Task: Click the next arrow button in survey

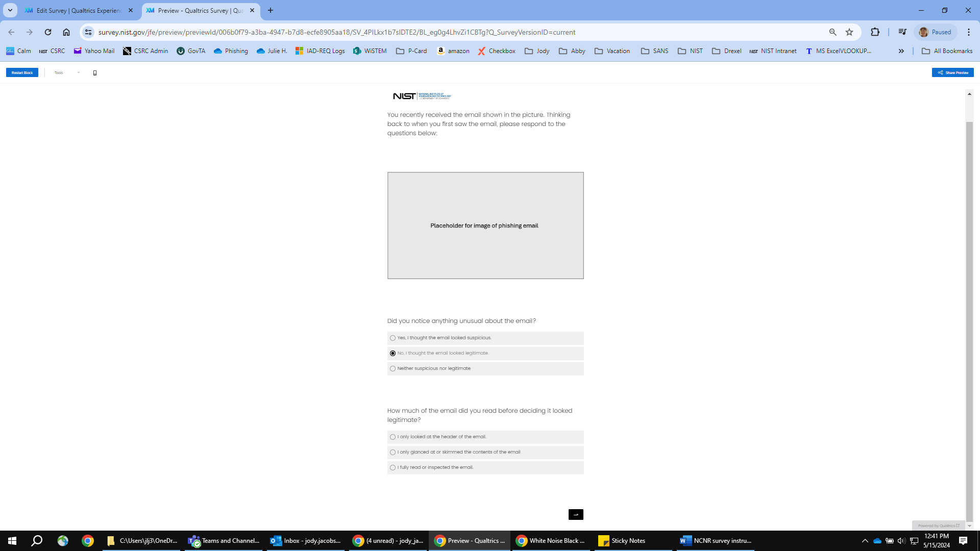Action: click(576, 514)
